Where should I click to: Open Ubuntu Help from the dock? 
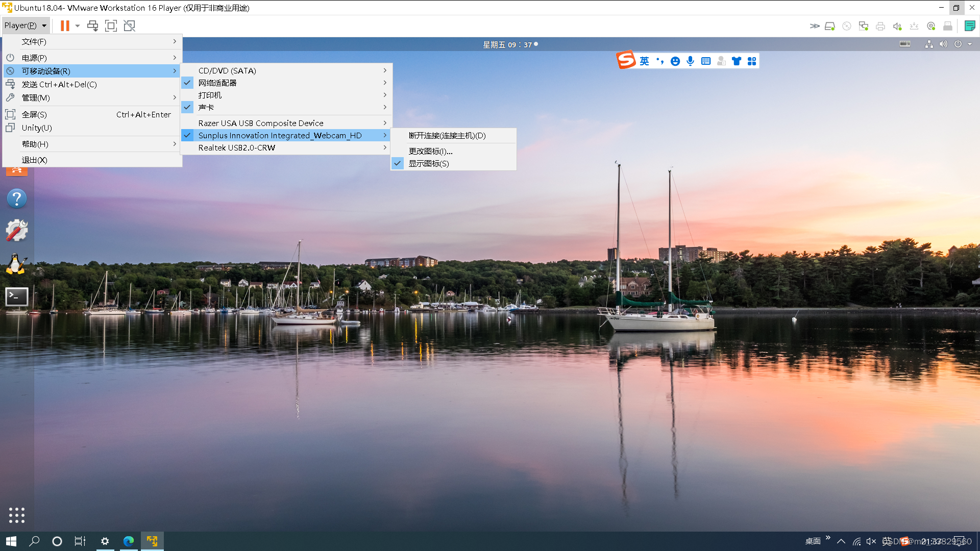[17, 198]
